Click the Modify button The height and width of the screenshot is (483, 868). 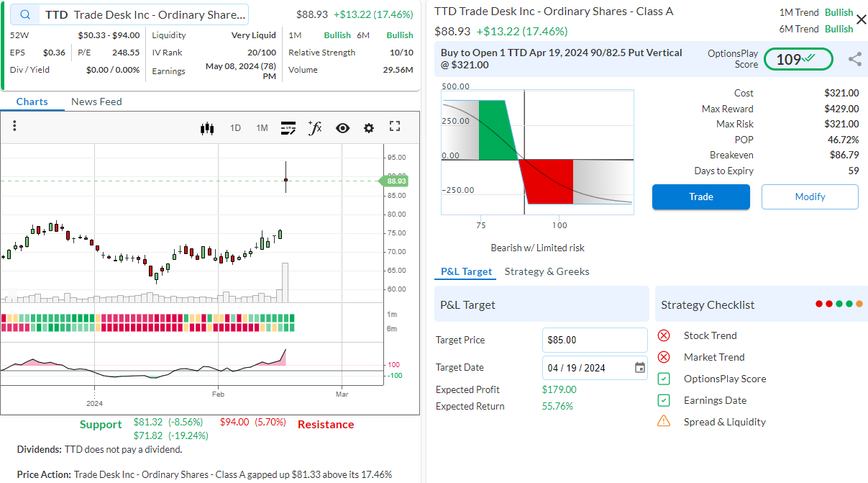[810, 197]
